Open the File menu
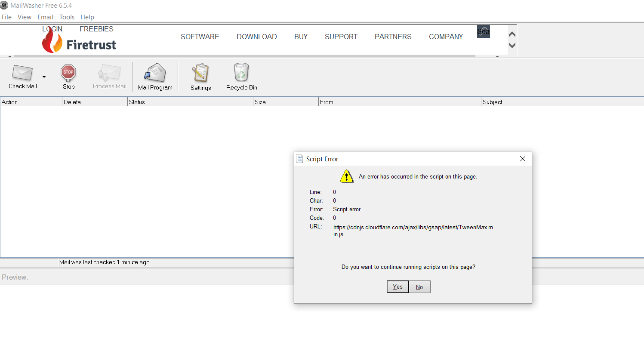Image resolution: width=644 pixels, height=345 pixels. tap(6, 17)
